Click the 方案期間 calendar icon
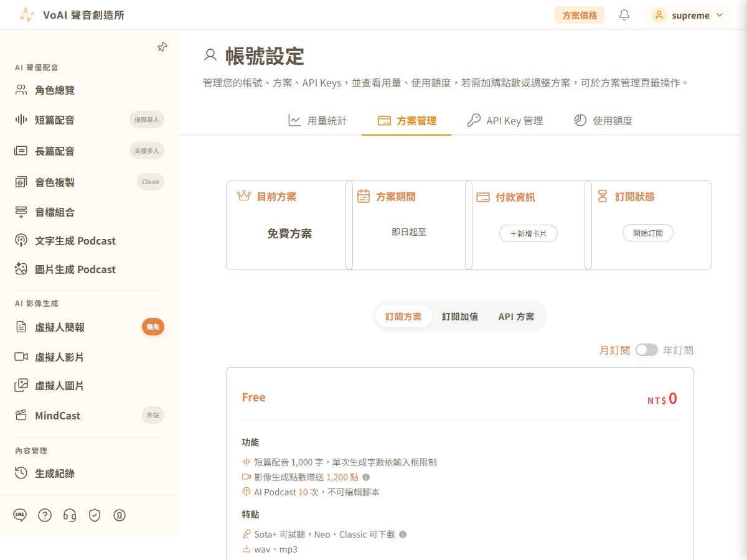The width and height of the screenshot is (747, 560). coord(364,196)
